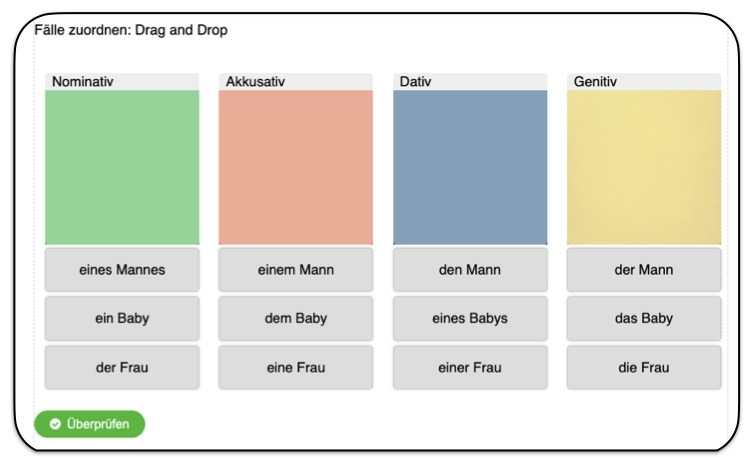Pick the 'einem Mann' card
The width and height of the screenshot is (748, 457).
(296, 270)
